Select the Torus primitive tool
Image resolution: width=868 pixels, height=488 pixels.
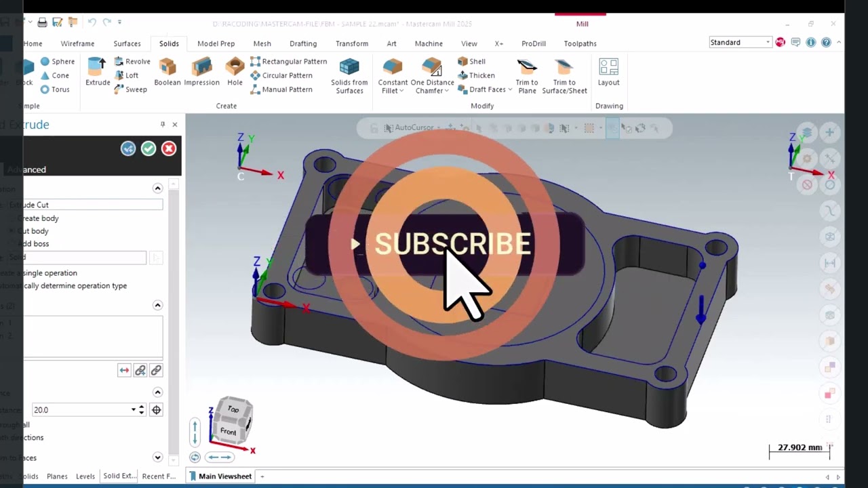(x=54, y=89)
